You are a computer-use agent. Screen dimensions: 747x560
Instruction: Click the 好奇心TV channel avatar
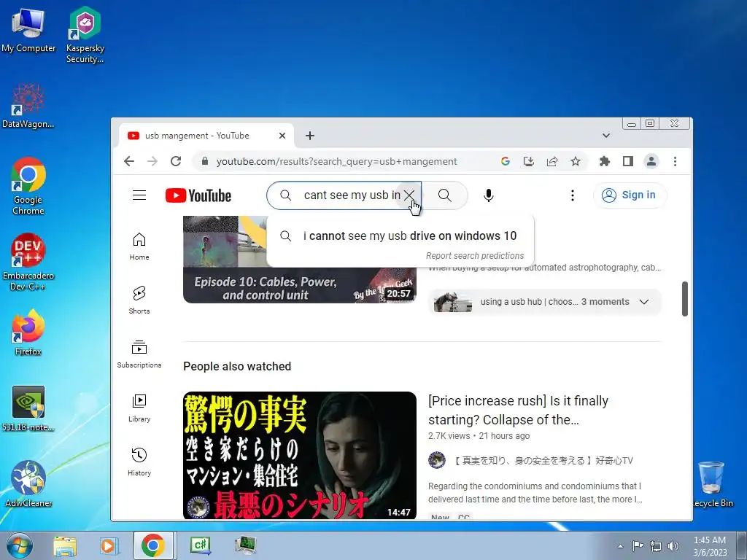tap(436, 461)
